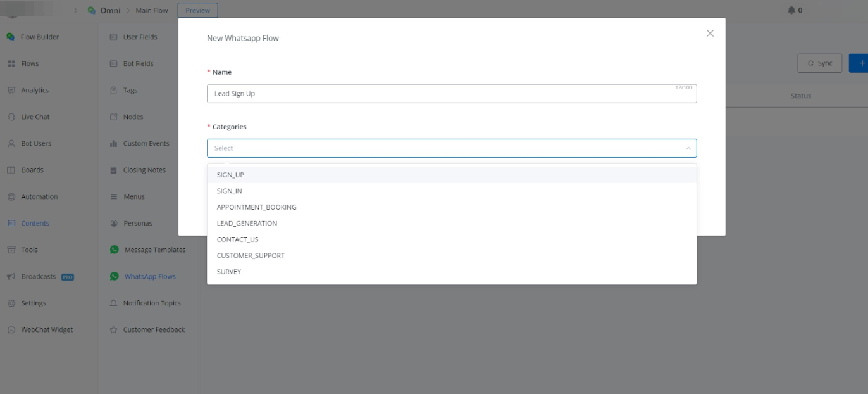Viewport: 868px width, 394px height.
Task: Click the Sync button
Action: tap(819, 63)
